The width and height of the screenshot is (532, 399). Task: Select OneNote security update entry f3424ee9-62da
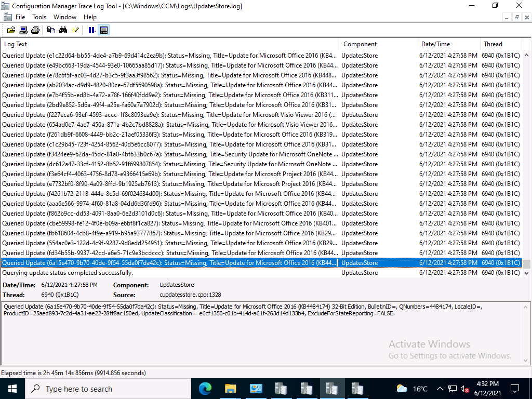point(261,154)
